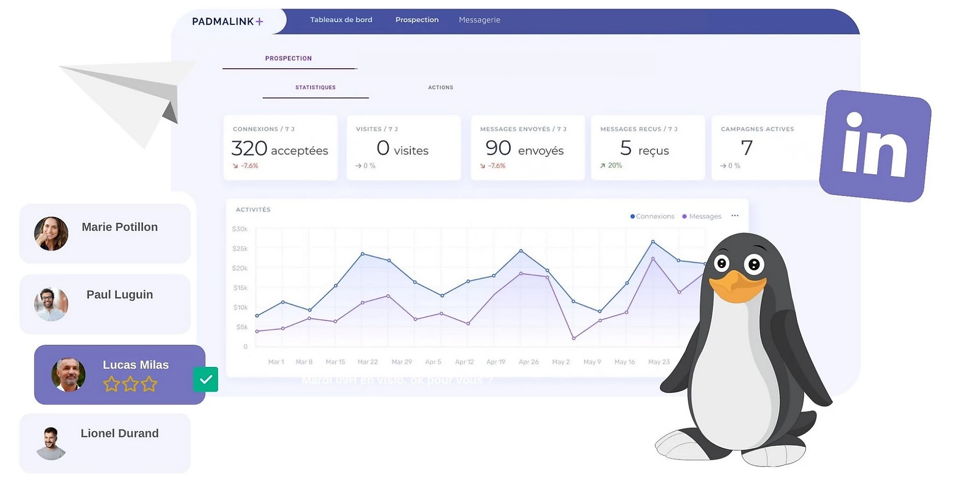This screenshot has width=980, height=490.
Task: Toggle the Connexions legend series
Action: click(652, 216)
